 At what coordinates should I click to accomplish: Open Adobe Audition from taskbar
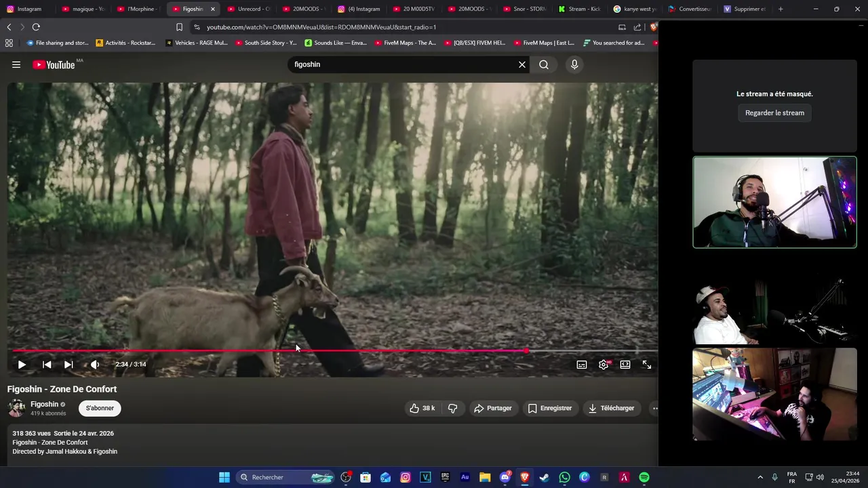pos(465,477)
